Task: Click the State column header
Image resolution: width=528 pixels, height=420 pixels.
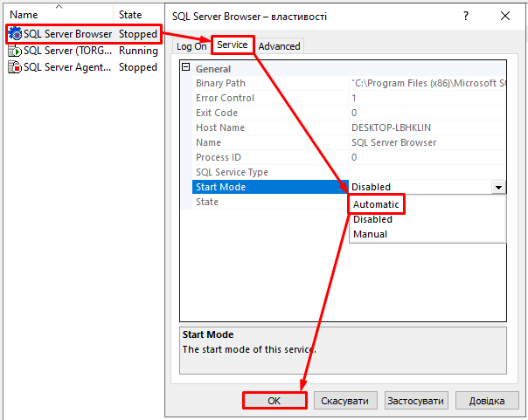Action: coord(130,15)
